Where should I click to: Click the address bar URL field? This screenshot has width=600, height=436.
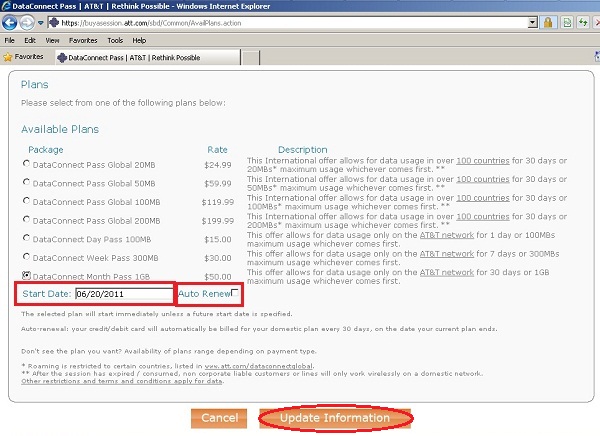tap(293, 23)
